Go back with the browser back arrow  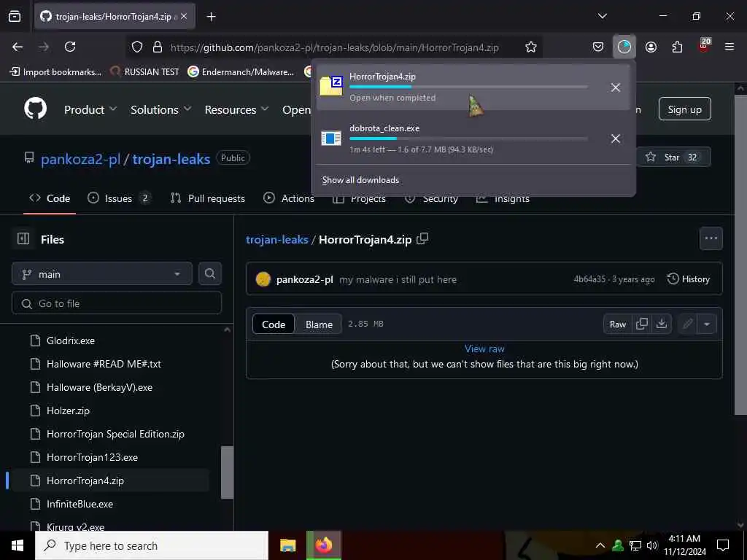pyautogui.click(x=18, y=47)
